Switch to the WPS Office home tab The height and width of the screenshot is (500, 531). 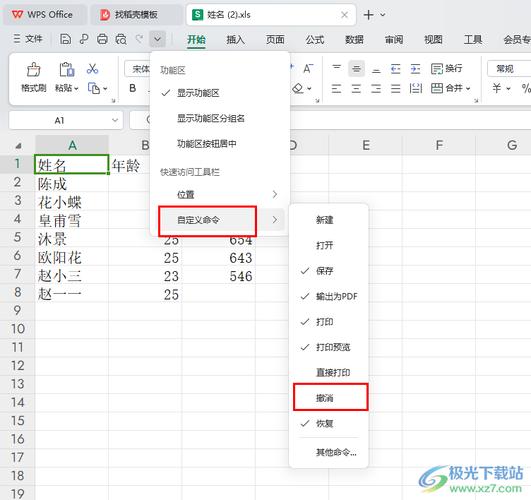point(44,15)
